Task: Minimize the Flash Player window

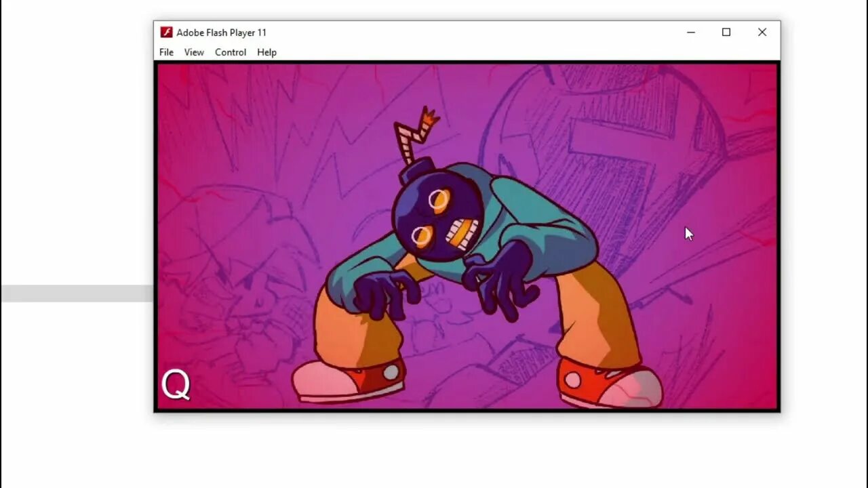Action: click(691, 32)
